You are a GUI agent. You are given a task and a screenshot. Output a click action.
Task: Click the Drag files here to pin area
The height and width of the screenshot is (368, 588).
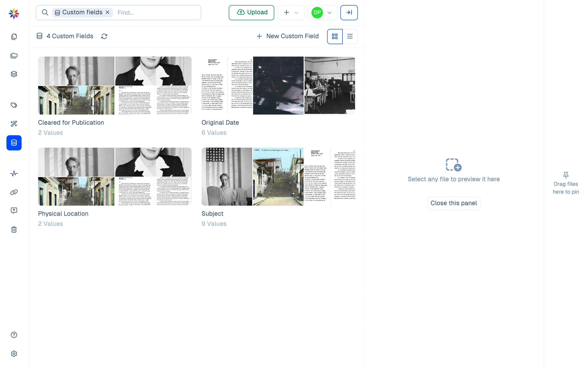point(566,183)
